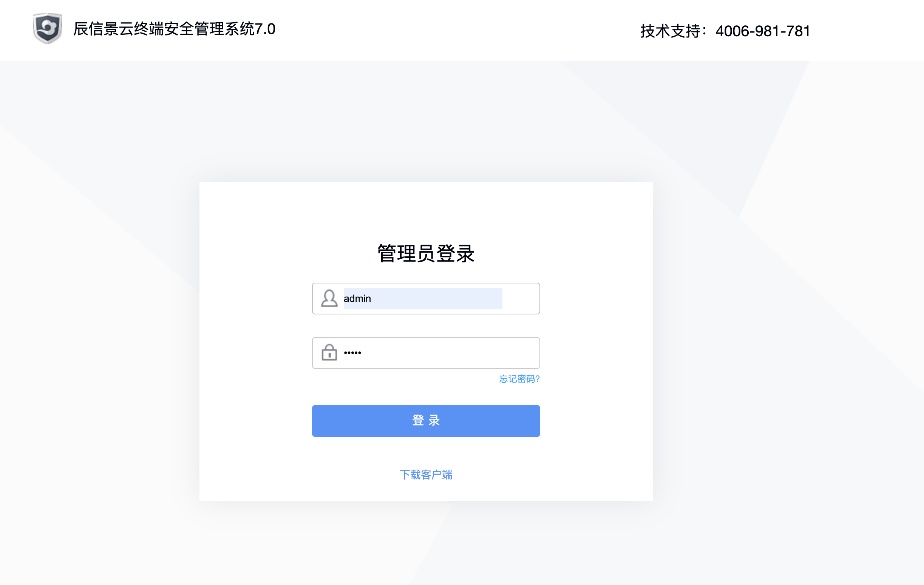
Task: Click the user avatar icon in username field
Action: [x=329, y=299]
